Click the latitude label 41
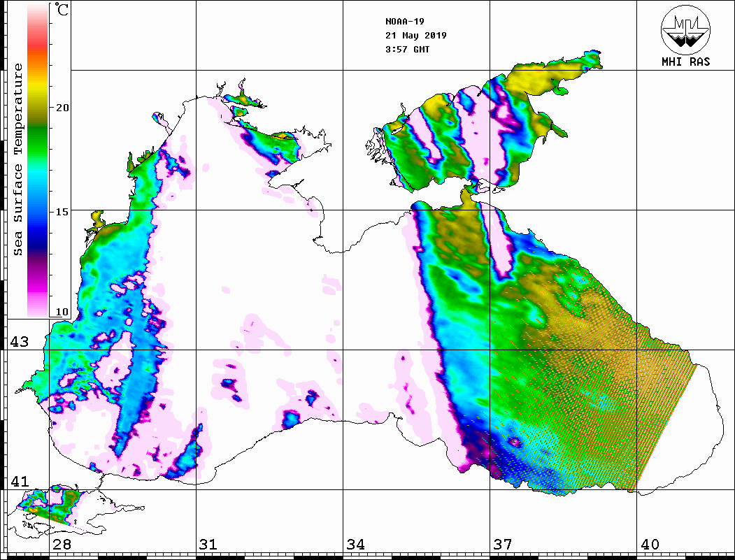The width and height of the screenshot is (735, 560). 18,482
